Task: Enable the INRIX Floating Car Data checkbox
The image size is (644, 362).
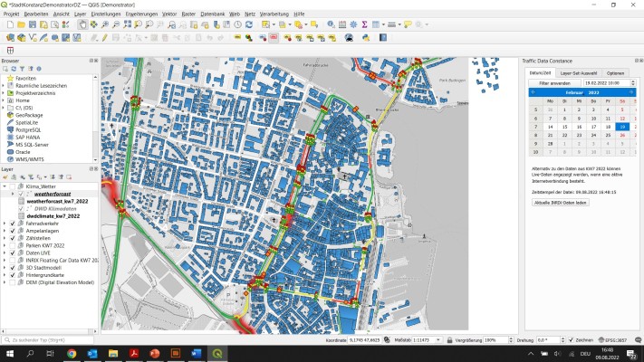Action: coord(13,261)
